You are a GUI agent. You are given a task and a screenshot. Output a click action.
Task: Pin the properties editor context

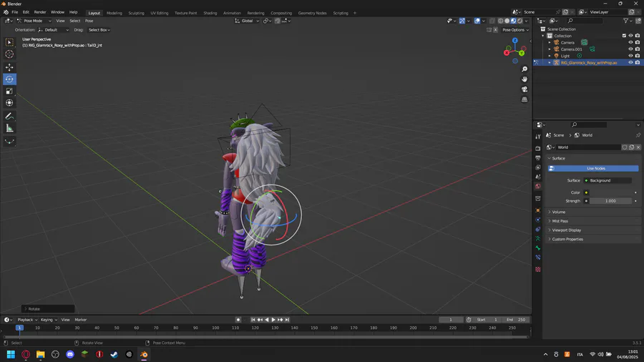638,135
